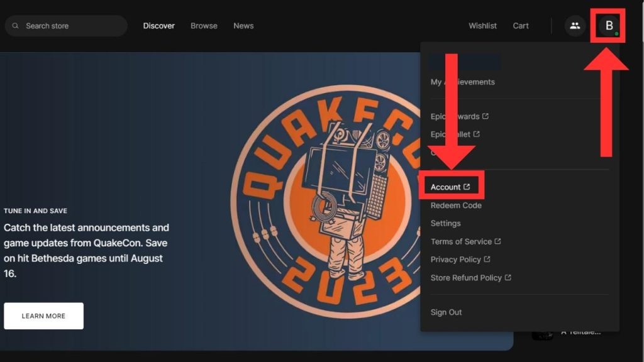Click the 'TUNE IN AND SAVE' heading
The width and height of the screenshot is (644, 362).
[35, 211]
